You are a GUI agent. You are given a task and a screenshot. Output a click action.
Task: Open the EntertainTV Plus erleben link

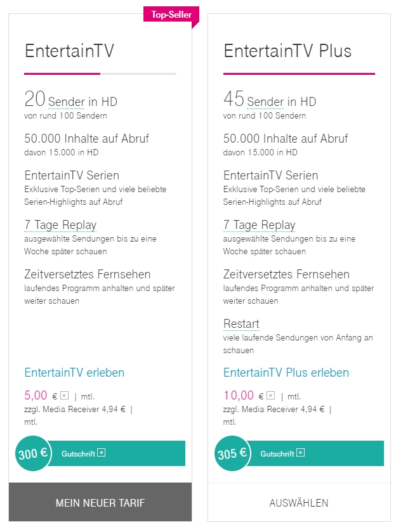point(285,373)
